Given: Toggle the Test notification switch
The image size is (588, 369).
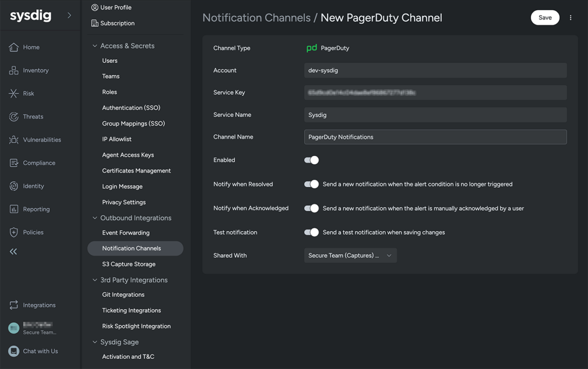Looking at the screenshot, I should [312, 232].
